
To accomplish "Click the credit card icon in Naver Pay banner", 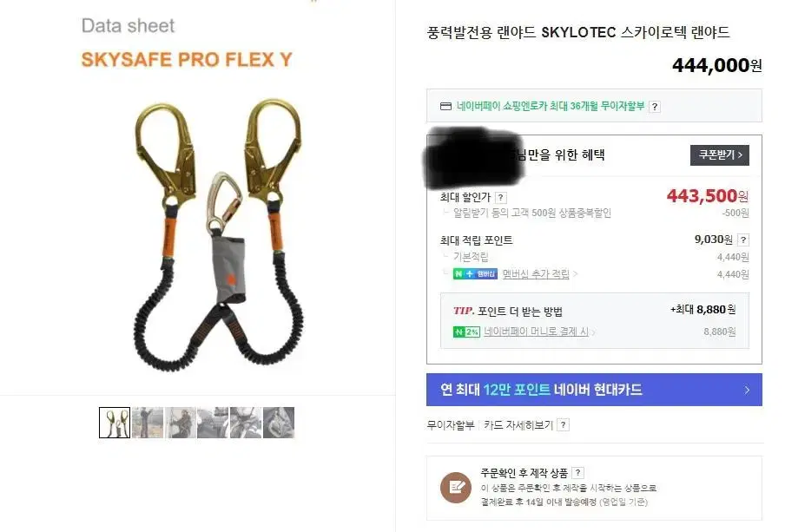I will click(445, 106).
